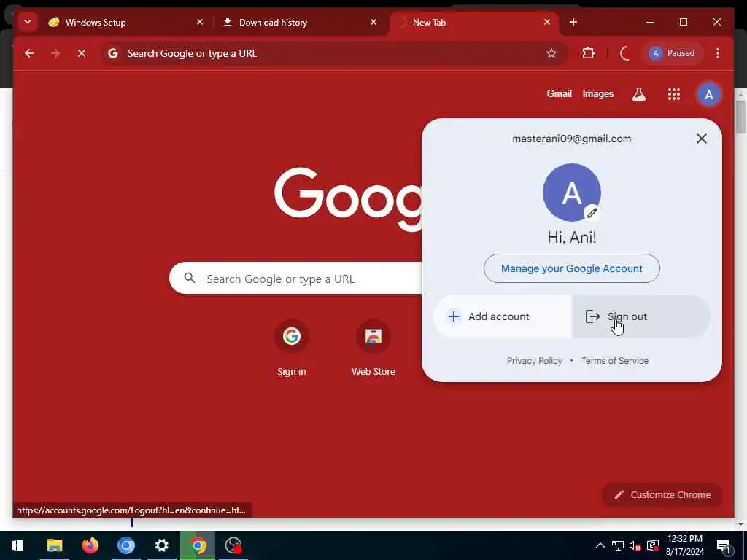Open the screen recorder taskbar icon
The height and width of the screenshot is (560, 747).
coord(233,545)
